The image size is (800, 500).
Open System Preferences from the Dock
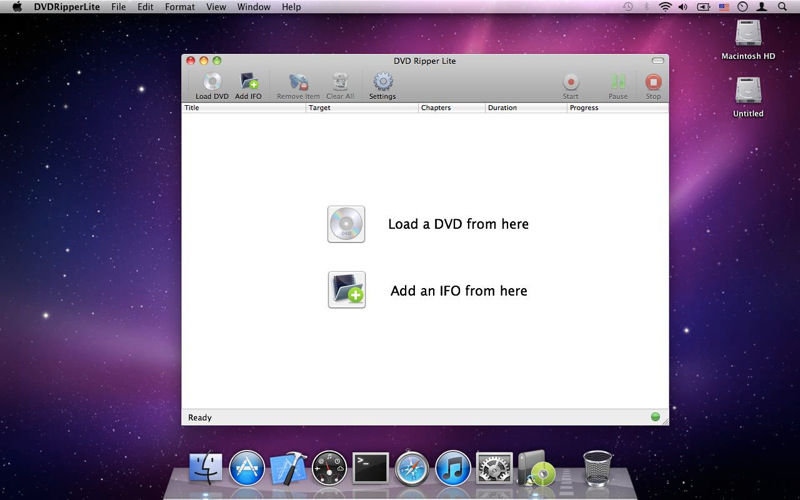[494, 468]
